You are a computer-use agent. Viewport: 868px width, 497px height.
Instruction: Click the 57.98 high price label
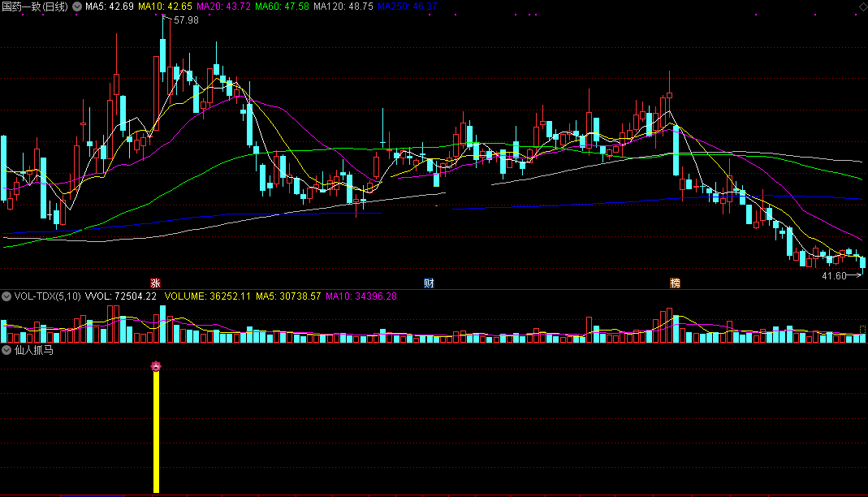click(186, 20)
